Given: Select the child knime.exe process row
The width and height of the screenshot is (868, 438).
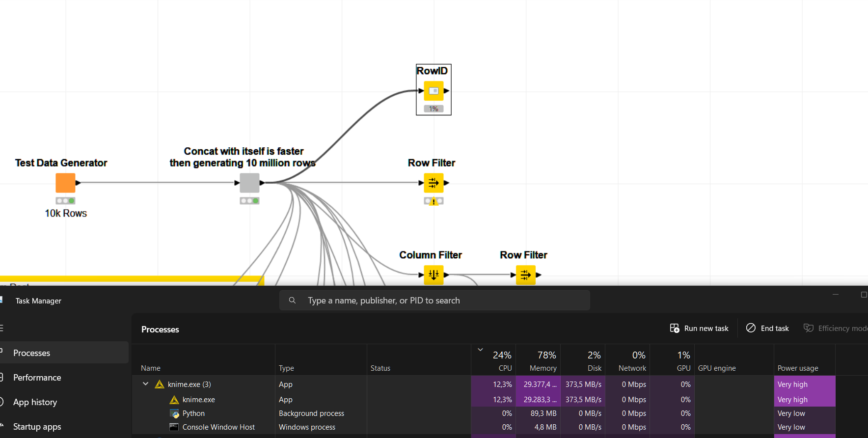Looking at the screenshot, I should (484, 399).
